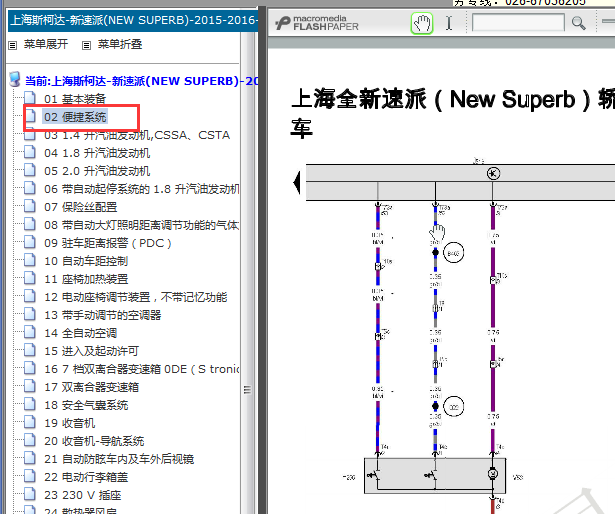Open 20 收音机-导航系统 entry
This screenshot has width=615, height=514.
94,441
